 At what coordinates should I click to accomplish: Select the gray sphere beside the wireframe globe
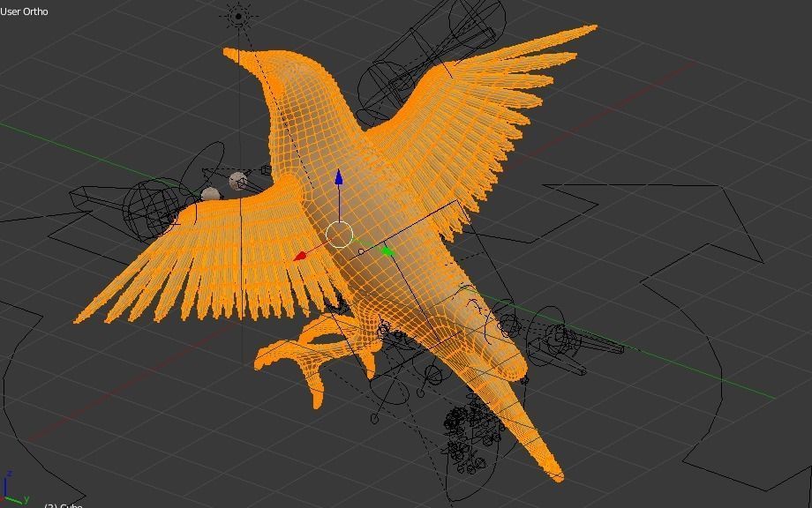(x=211, y=194)
